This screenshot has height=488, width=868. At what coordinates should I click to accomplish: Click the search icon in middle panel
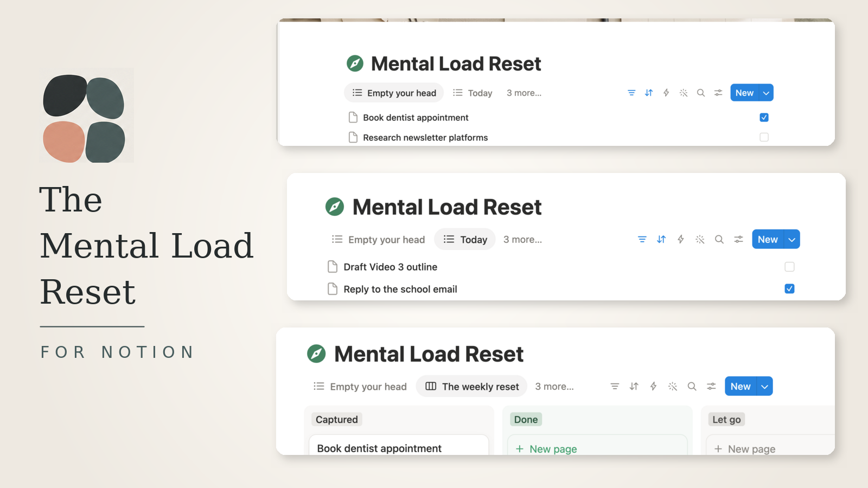(x=719, y=239)
